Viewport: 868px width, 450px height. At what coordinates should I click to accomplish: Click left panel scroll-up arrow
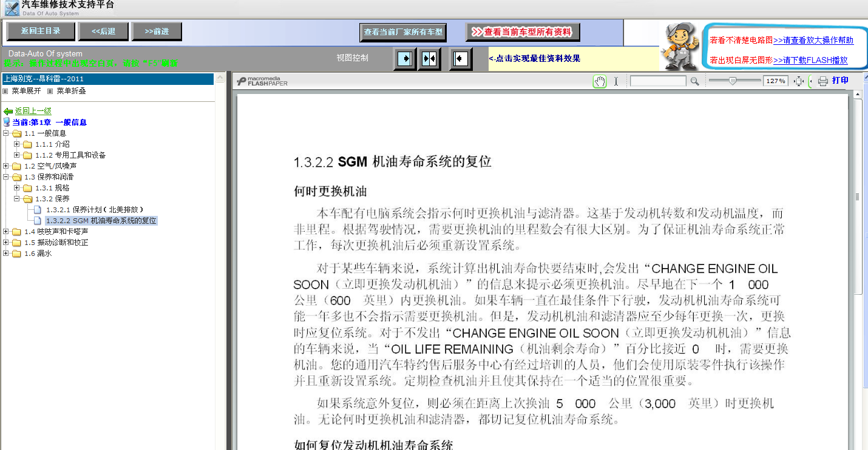(221, 79)
